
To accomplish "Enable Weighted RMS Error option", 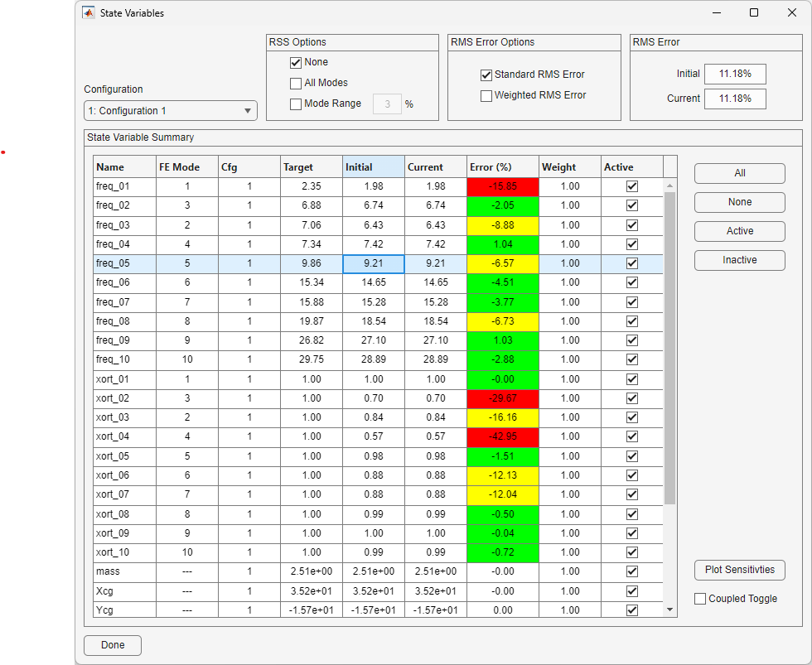I will [486, 96].
